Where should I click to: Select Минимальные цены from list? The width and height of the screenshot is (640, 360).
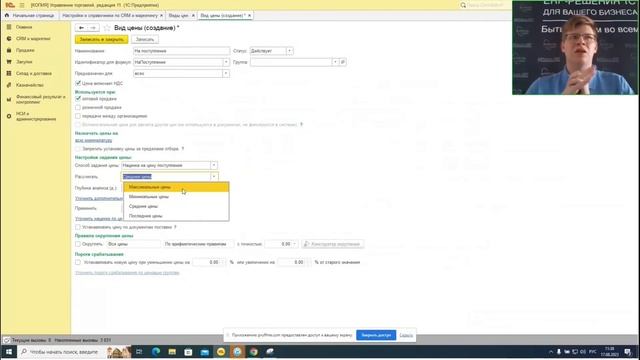pos(176,197)
